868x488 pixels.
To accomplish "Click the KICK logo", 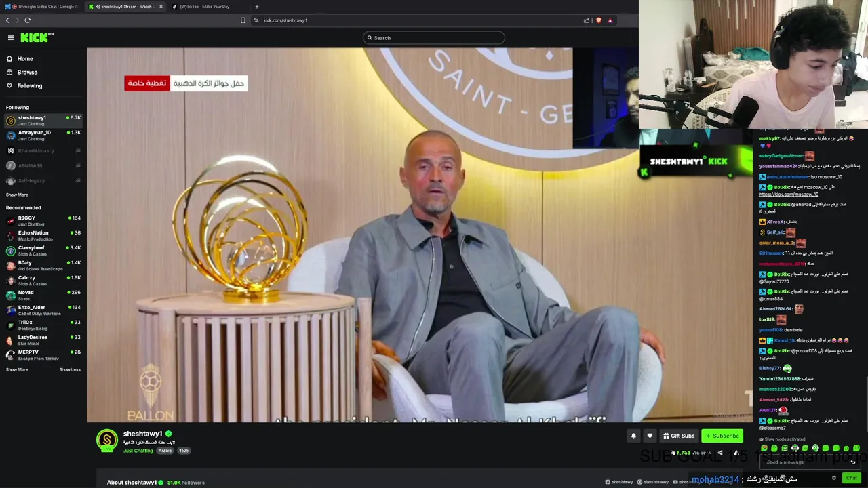I will (x=37, y=38).
